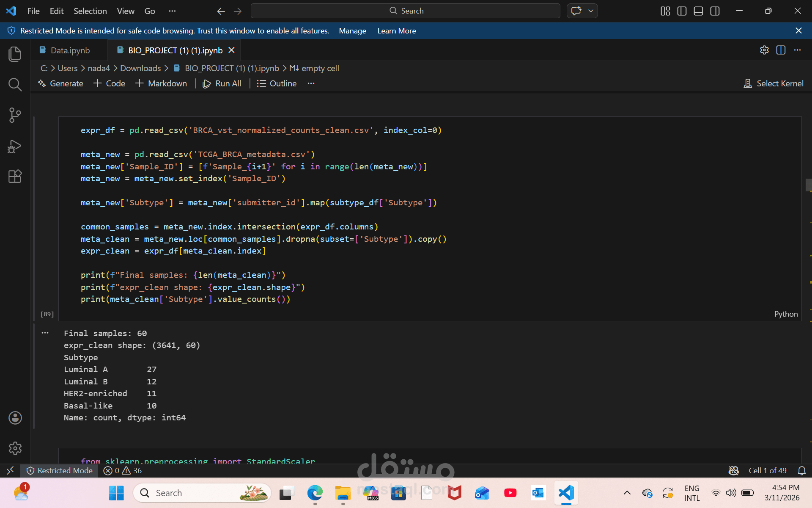Open the Explorer view in activity bar

click(15, 54)
